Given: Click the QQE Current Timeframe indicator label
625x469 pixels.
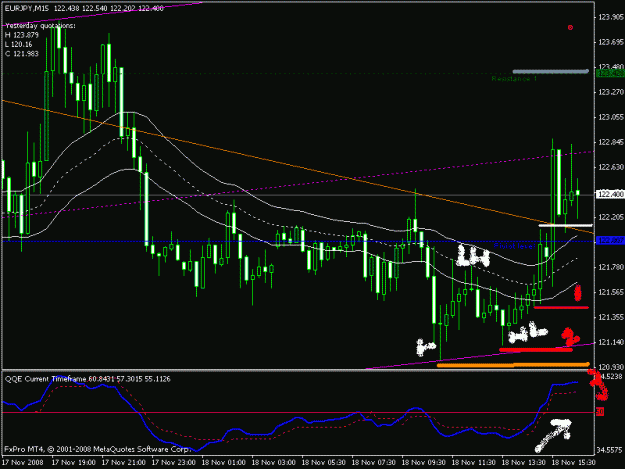Looking at the screenshot, I should (88, 379).
